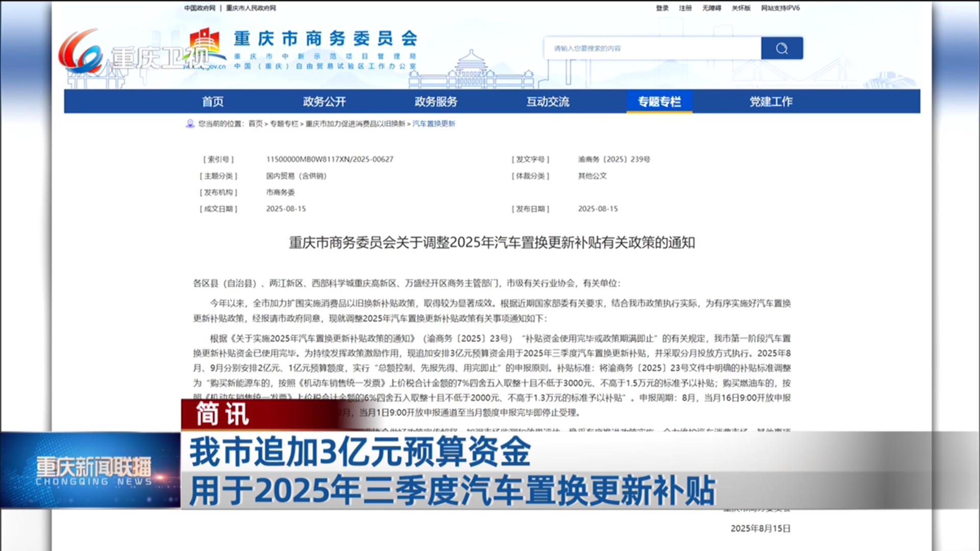Select the highlighted 专题专栏 tab

pos(659,102)
